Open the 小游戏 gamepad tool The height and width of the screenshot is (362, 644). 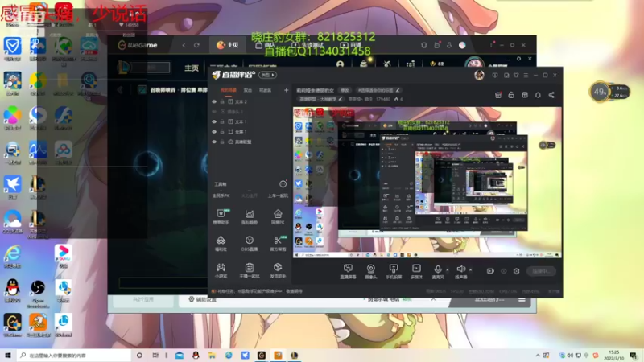coord(221,270)
